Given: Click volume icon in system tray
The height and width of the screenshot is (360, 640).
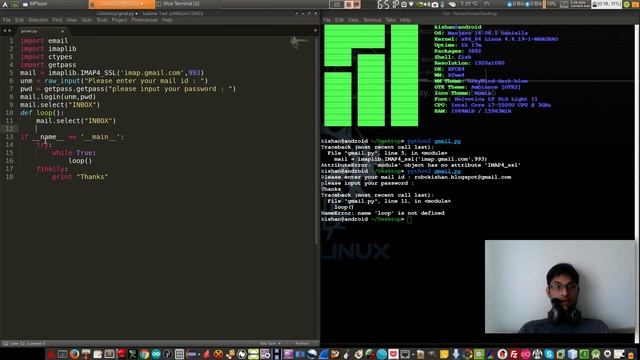Looking at the screenshot, I should point(427,4).
